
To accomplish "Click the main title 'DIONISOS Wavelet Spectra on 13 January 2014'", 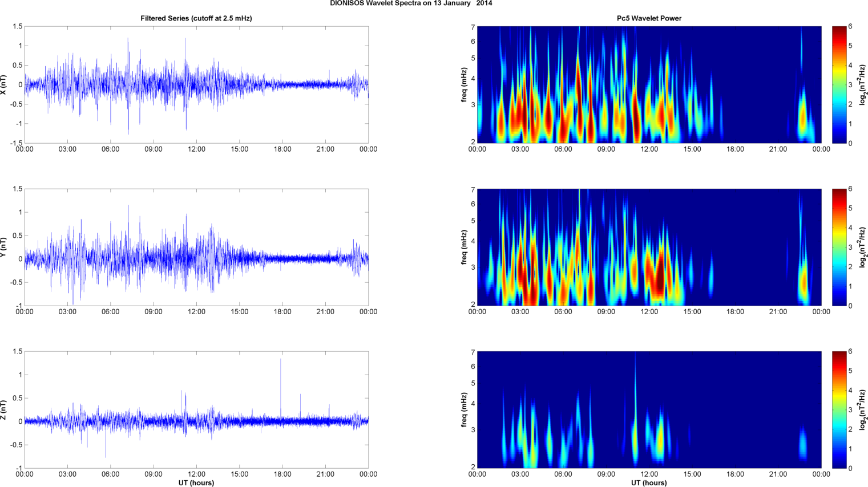I will (411, 3).
